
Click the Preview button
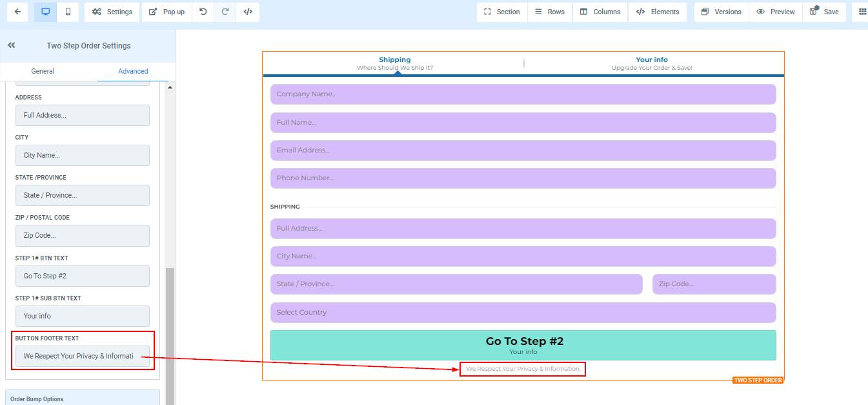point(776,12)
